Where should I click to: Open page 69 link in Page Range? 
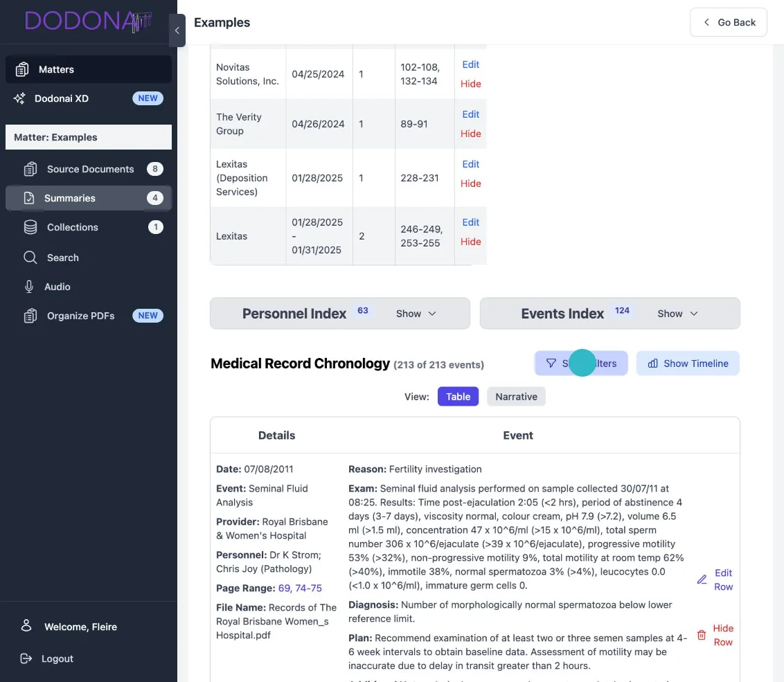284,588
